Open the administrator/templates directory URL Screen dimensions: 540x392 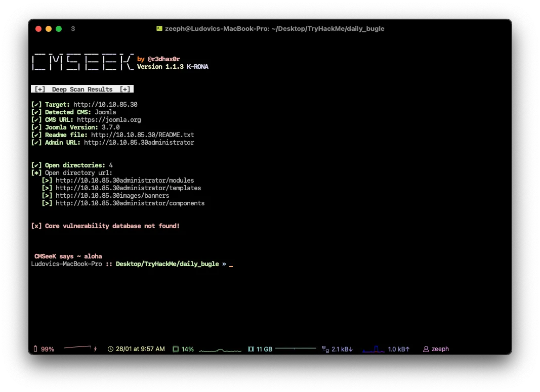(128, 188)
